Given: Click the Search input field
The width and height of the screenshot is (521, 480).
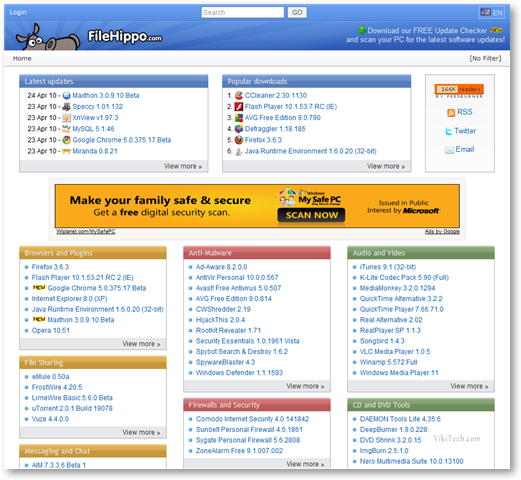Looking at the screenshot, I should pyautogui.click(x=242, y=12).
